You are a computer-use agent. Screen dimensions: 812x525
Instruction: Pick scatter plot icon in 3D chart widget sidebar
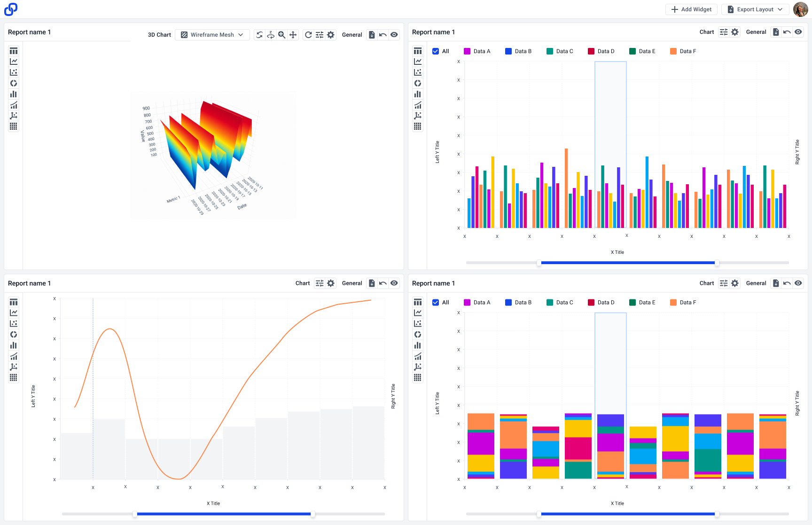[14, 72]
